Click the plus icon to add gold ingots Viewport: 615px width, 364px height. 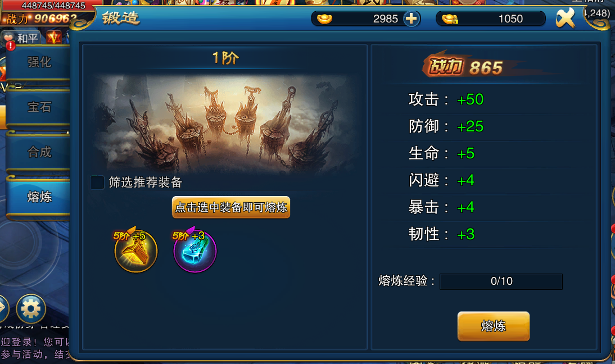point(411,19)
